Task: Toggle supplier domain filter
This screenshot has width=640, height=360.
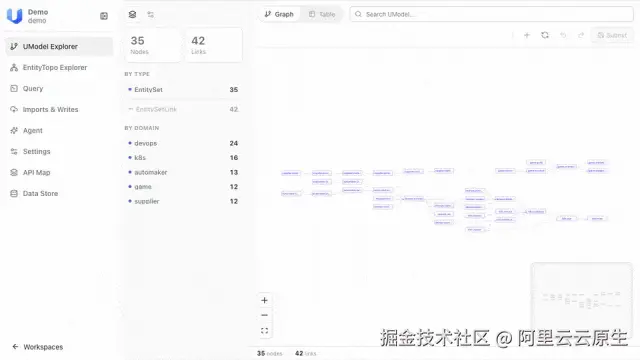Action: tap(183, 201)
